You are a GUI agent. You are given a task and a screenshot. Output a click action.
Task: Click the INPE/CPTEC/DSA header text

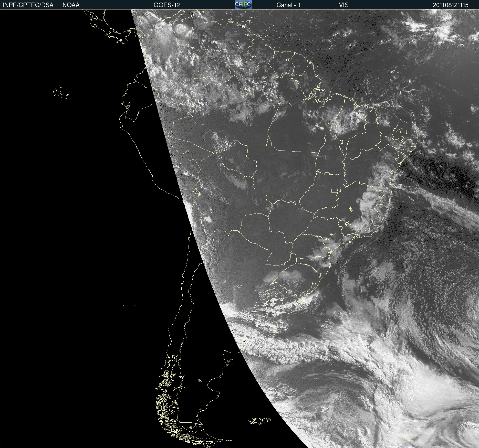tap(28, 5)
